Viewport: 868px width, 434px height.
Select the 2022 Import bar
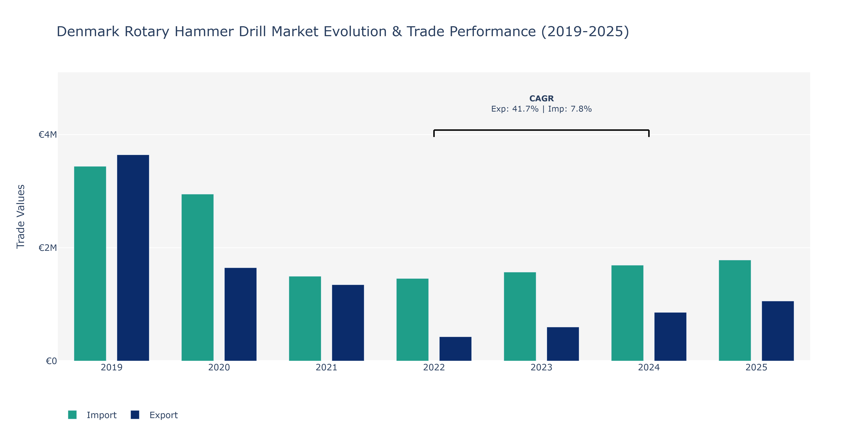coord(412,320)
